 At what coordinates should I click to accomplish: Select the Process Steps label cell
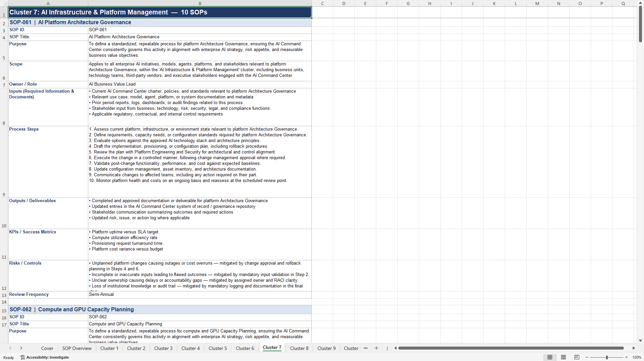(x=48, y=162)
